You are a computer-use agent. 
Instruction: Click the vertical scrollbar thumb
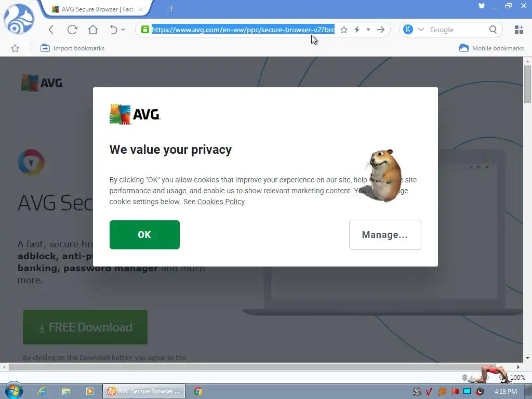click(x=527, y=84)
